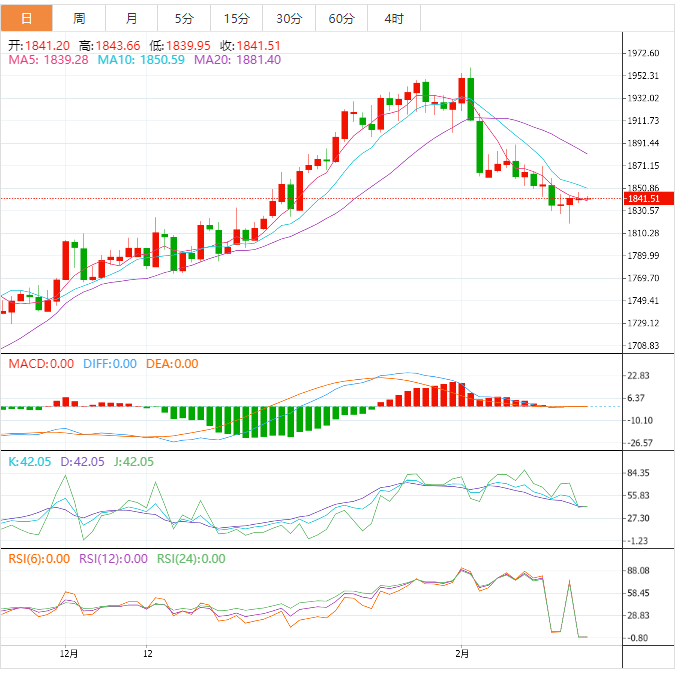This screenshot has width=676, height=677.
Task: Select the 周 weekly timeframe tab
Action: [x=79, y=19]
